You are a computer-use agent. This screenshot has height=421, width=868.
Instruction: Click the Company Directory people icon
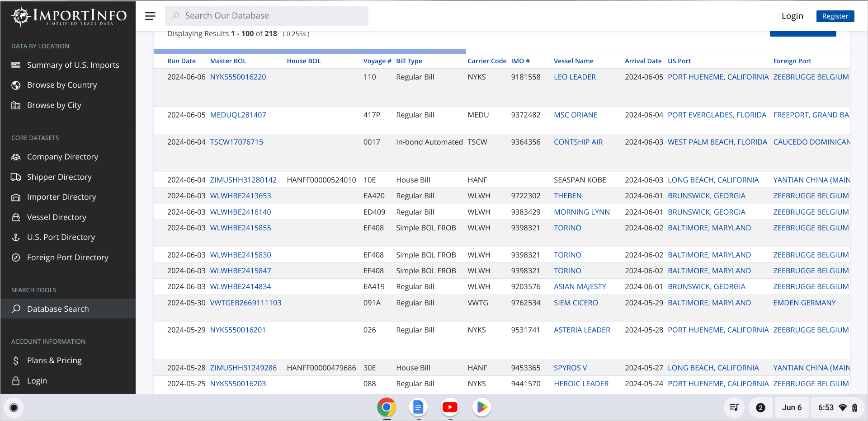[x=16, y=157]
